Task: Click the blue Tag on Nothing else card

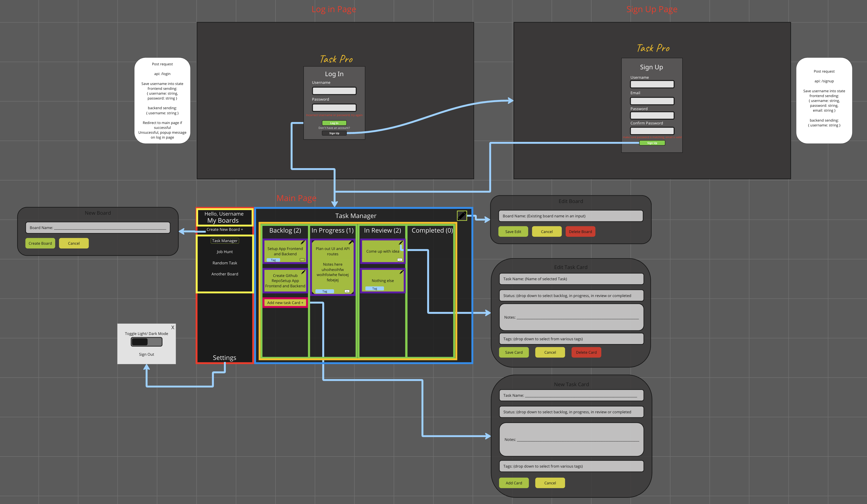Action: (375, 289)
